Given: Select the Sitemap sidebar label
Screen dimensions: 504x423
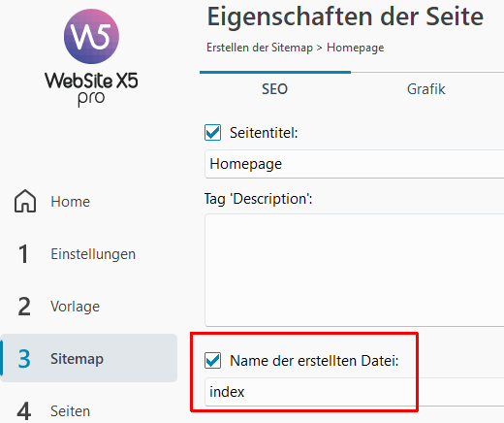Looking at the screenshot, I should coord(77,359).
